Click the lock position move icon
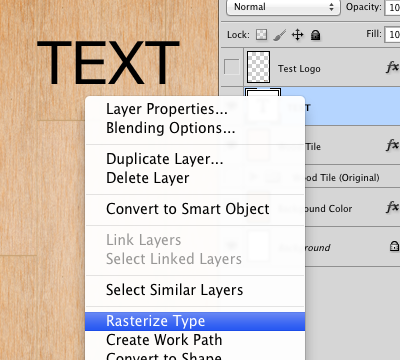Screen dimensions: 400x360 [x=297, y=35]
